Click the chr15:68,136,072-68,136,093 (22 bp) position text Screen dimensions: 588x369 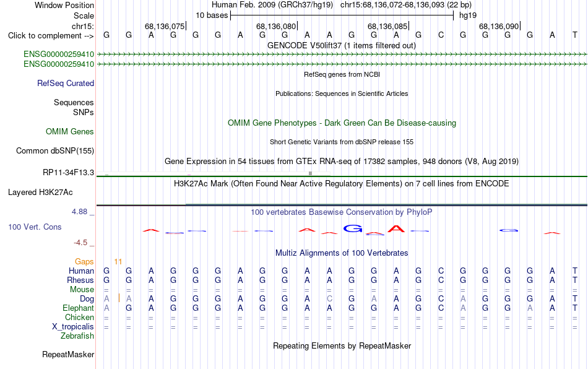406,5
